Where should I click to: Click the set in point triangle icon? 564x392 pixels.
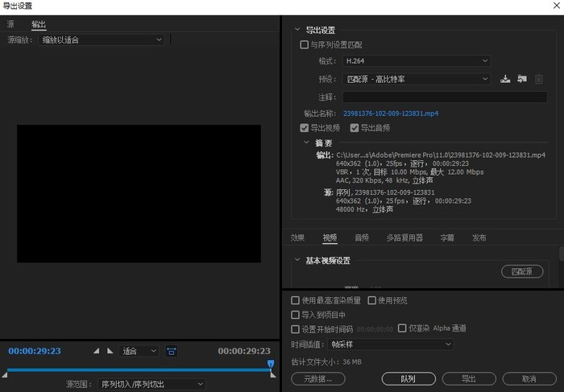(97, 351)
